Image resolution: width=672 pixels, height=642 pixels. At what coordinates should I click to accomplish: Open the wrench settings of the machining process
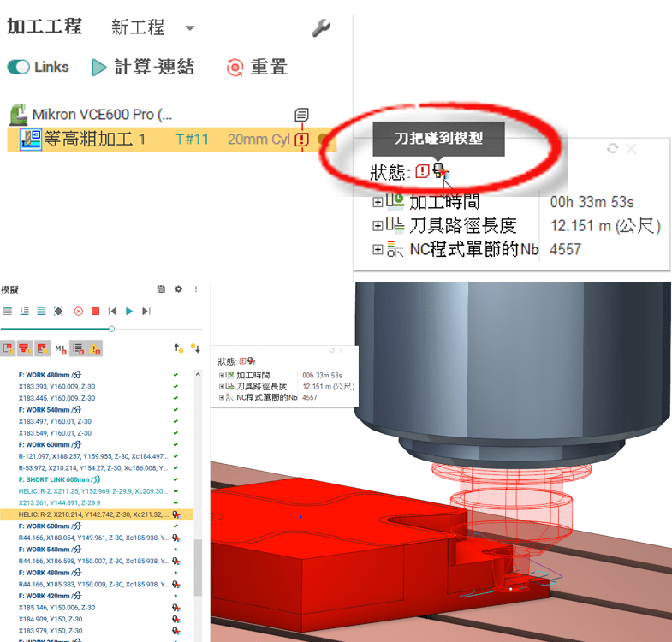point(320,28)
